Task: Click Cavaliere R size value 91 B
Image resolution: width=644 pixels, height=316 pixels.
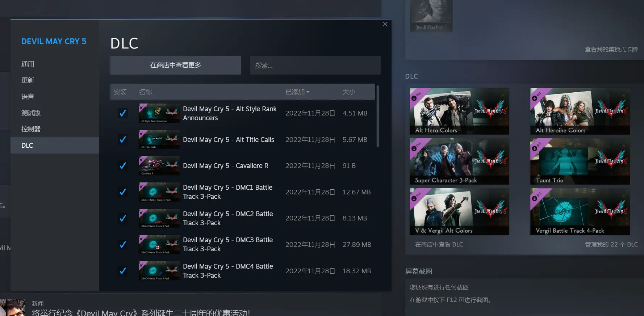Action: point(349,166)
